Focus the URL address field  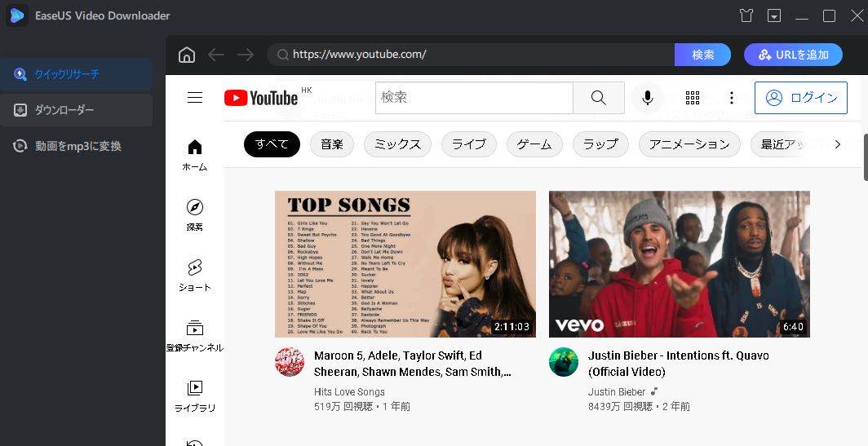pyautogui.click(x=471, y=55)
